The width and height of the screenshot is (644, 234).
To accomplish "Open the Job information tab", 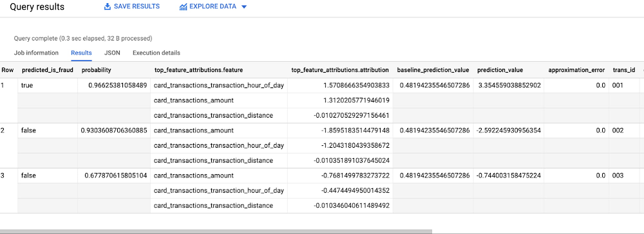I will pos(36,53).
